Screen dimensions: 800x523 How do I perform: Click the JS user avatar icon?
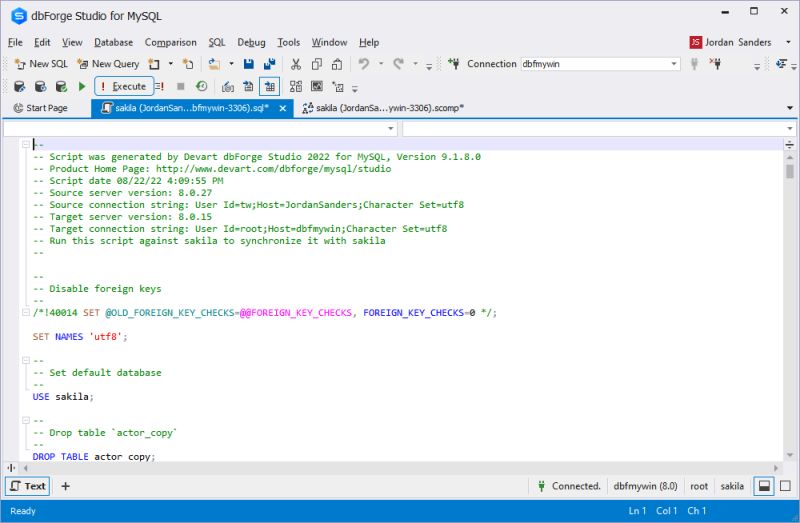695,42
